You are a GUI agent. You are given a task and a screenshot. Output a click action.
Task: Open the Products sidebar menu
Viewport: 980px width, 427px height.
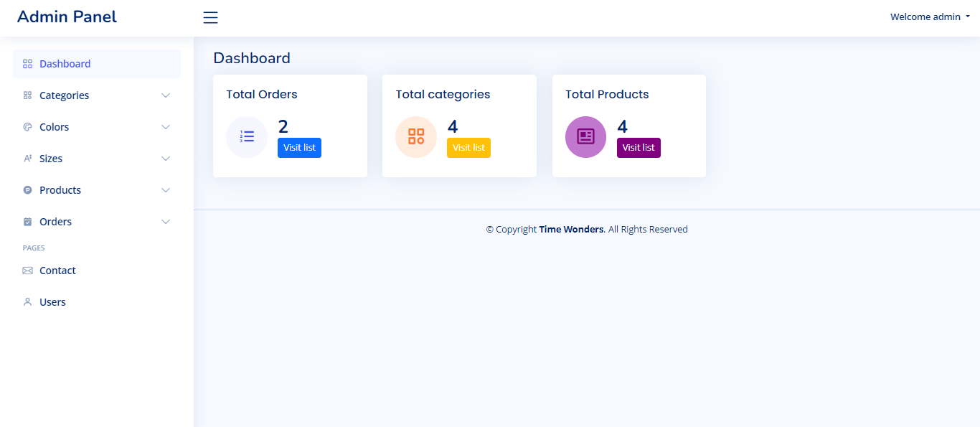point(97,190)
